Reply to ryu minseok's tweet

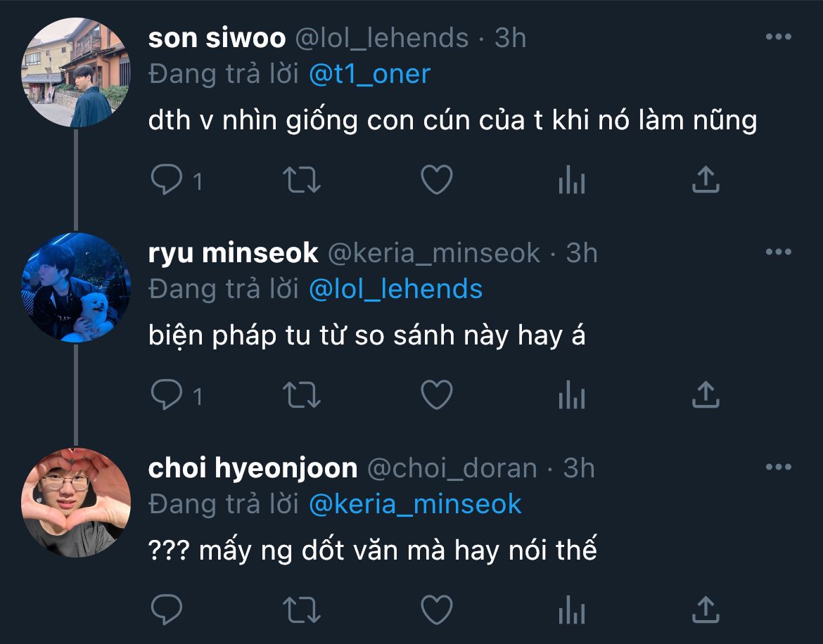coord(167,395)
